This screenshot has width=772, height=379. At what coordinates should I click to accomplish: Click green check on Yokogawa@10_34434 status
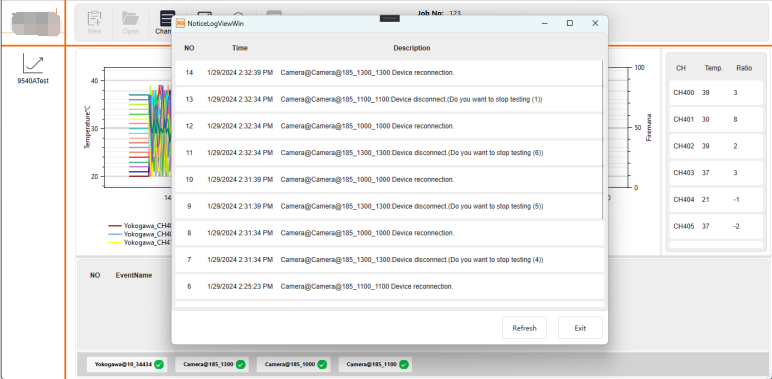click(159, 365)
